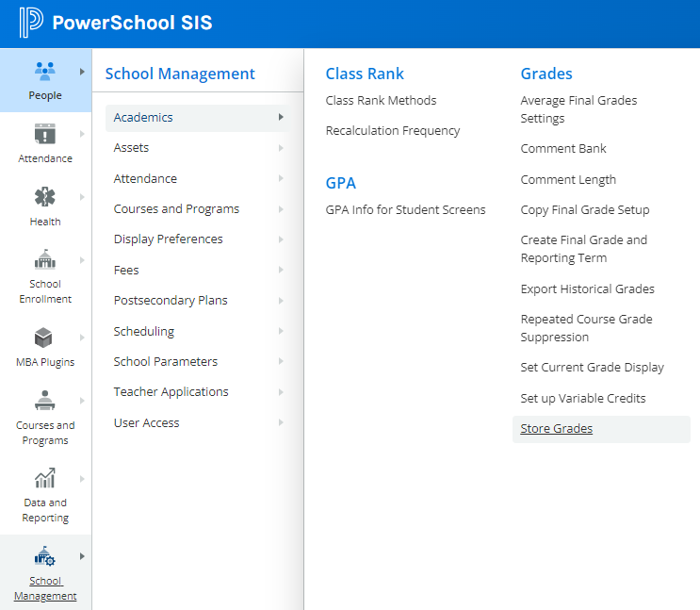
Task: Click the PowerSchool SIS title text
Action: (132, 23)
